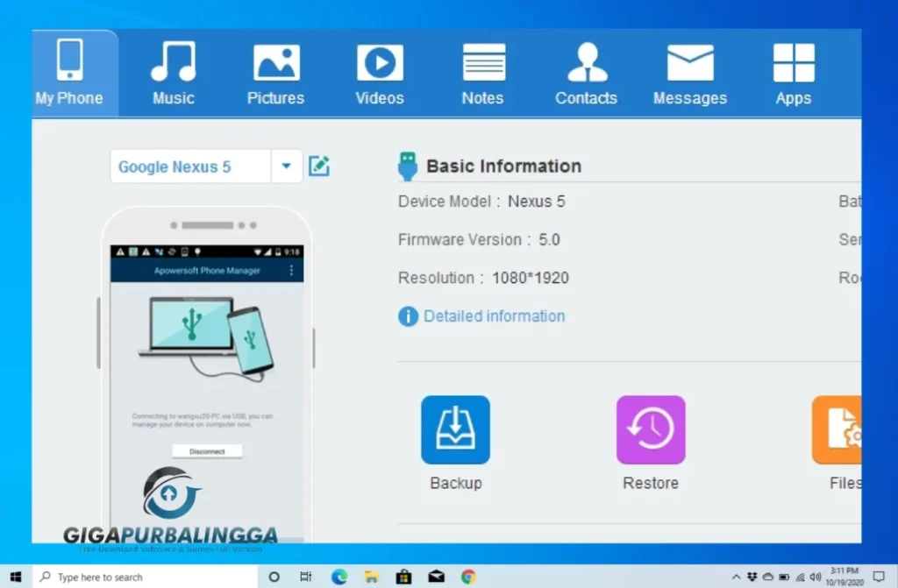The width and height of the screenshot is (898, 588).
Task: Open the Show hidden icons arrow in system tray
Action: pos(737,577)
